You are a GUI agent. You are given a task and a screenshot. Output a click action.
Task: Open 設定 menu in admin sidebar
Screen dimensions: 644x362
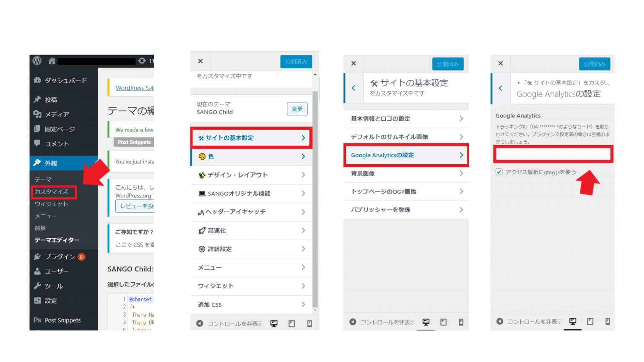pos(64,300)
